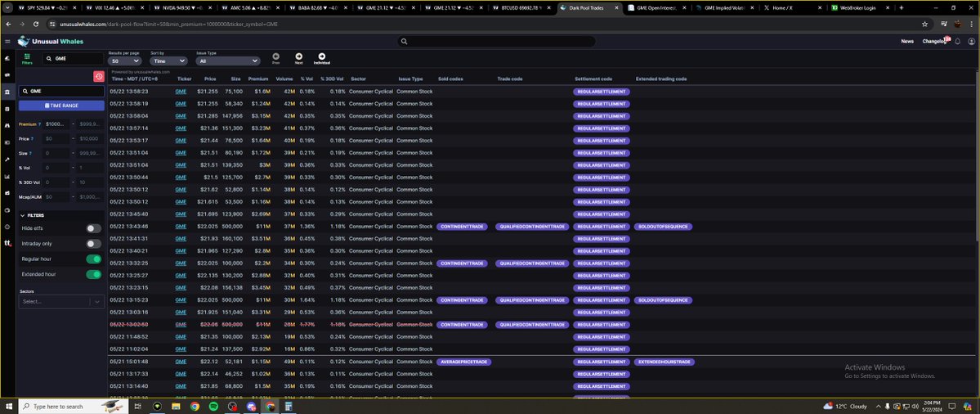Expand the Sort by Time dropdown
Viewport: 980px width, 414px height.
click(x=169, y=61)
